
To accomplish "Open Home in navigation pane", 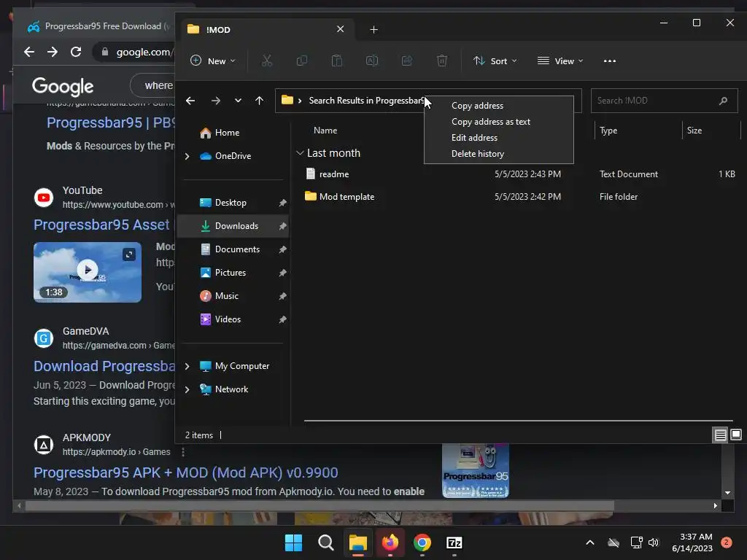I will click(x=227, y=133).
